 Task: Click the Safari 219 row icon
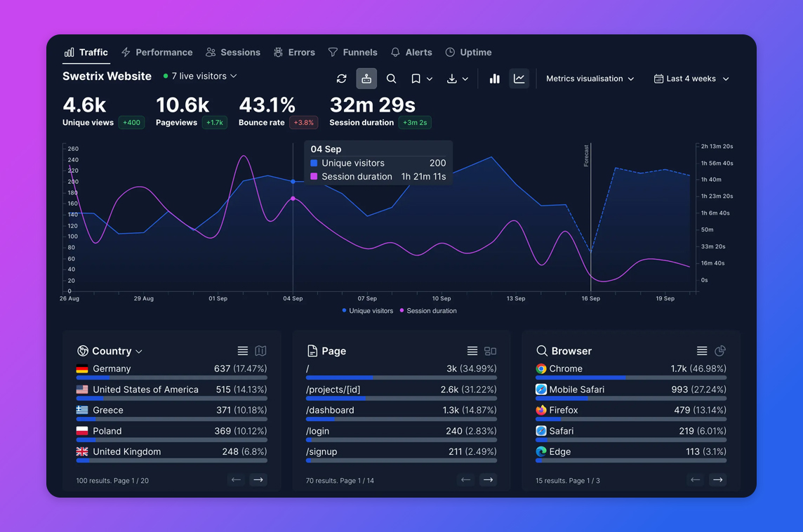tap(541, 431)
